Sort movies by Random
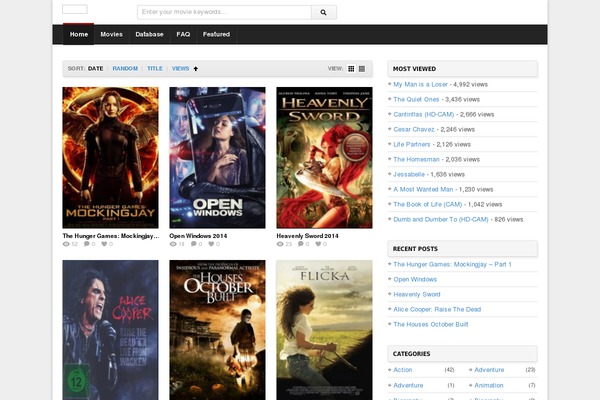 point(125,69)
